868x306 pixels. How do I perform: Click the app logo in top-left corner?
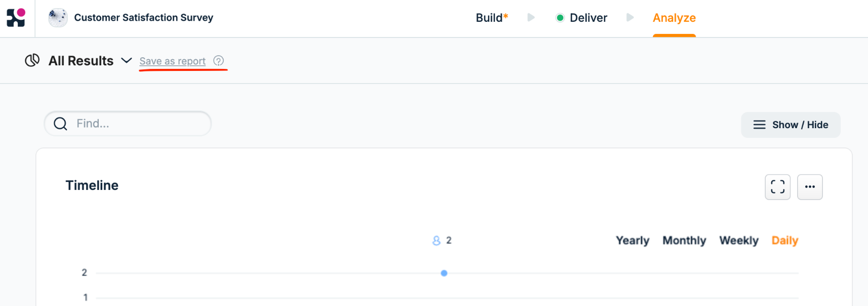(x=16, y=18)
